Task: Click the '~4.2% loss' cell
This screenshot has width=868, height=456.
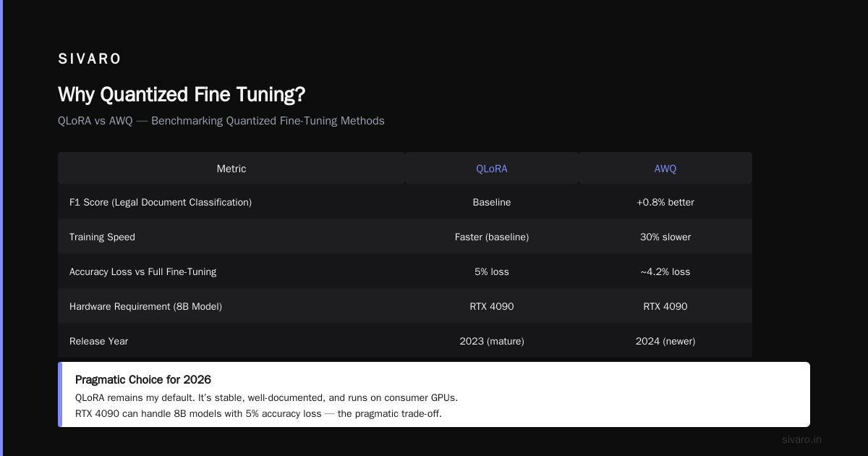Action: [x=665, y=272]
